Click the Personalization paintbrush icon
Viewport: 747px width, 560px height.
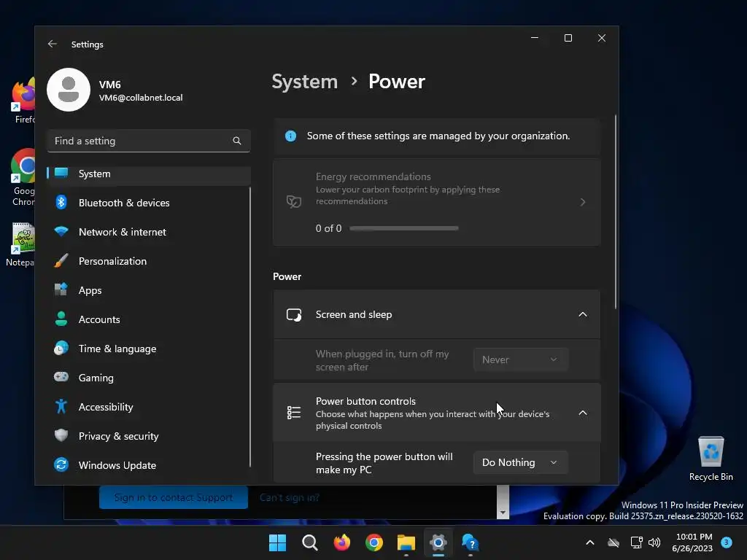pos(61,260)
